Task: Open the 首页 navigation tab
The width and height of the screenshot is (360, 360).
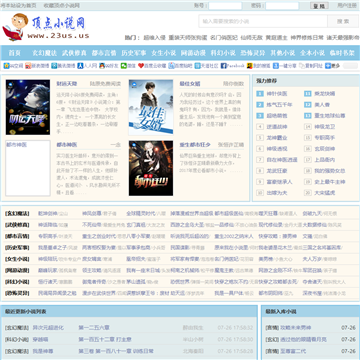Action: (14, 53)
